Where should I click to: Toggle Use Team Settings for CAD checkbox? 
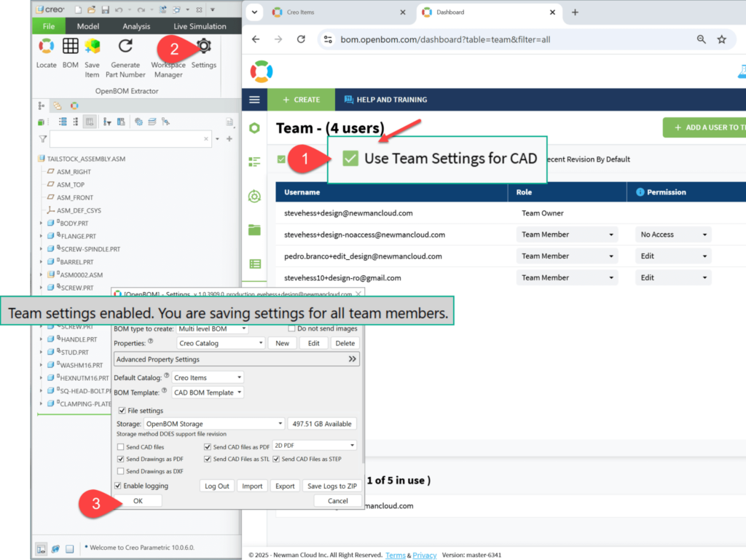(350, 158)
